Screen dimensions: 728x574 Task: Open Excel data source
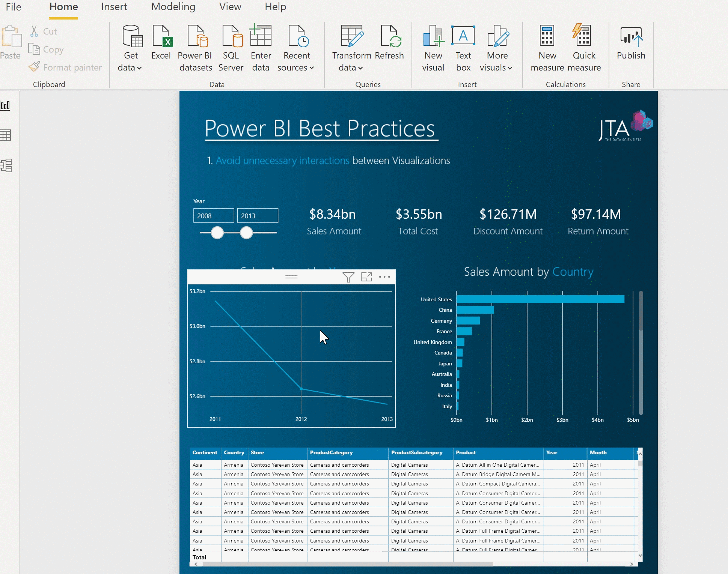click(x=161, y=42)
